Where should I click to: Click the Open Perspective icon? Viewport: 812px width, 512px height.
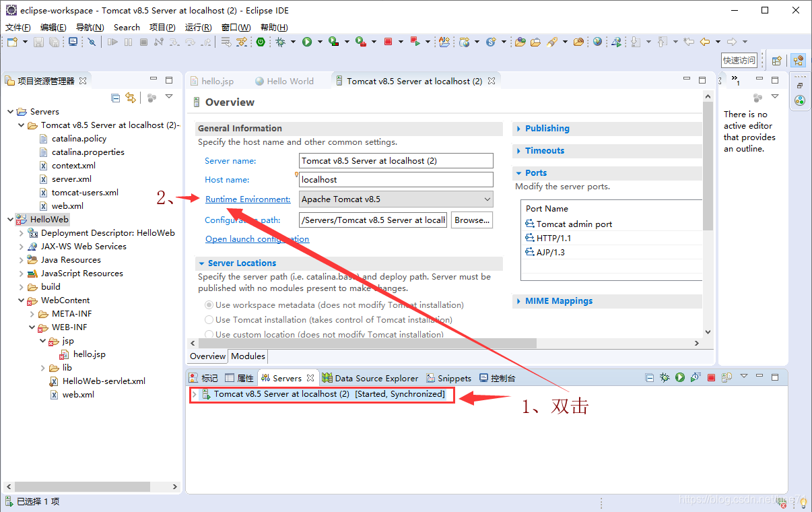776,60
